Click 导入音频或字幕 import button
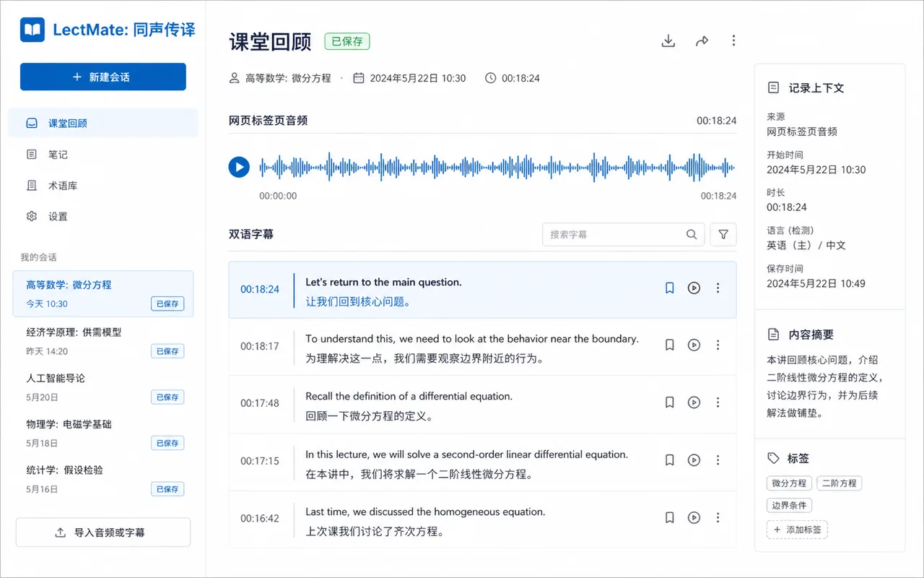 [103, 532]
